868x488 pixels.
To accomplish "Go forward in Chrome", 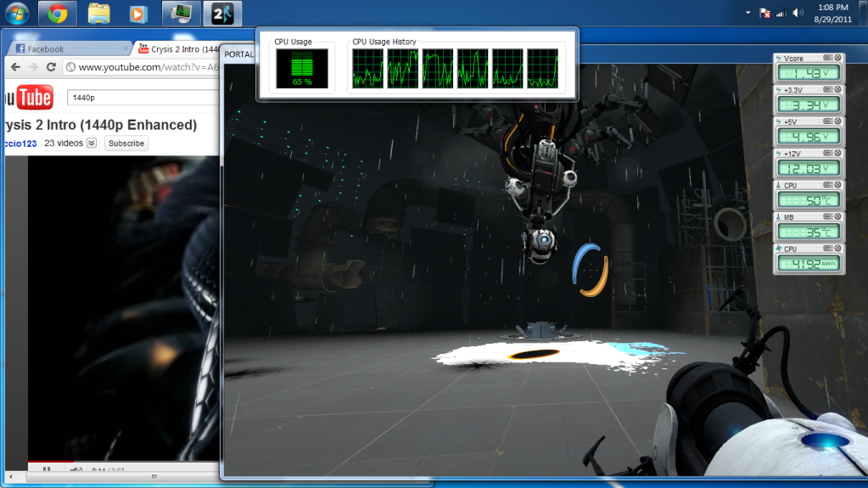I will (33, 67).
